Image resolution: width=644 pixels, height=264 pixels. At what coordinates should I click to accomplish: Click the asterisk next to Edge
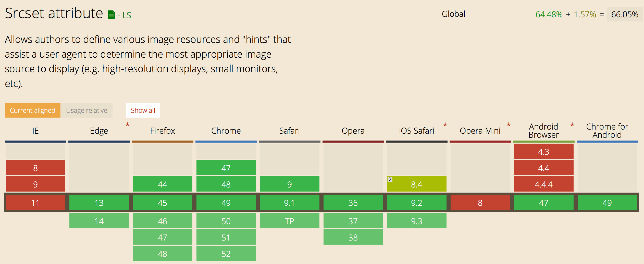[x=128, y=125]
